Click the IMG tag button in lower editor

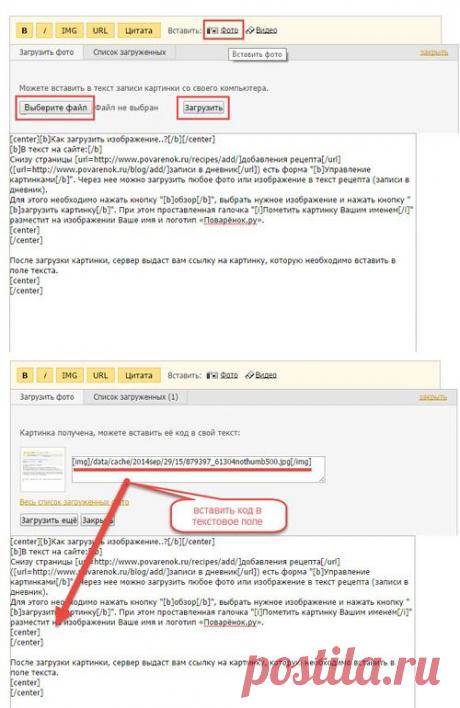point(69,375)
